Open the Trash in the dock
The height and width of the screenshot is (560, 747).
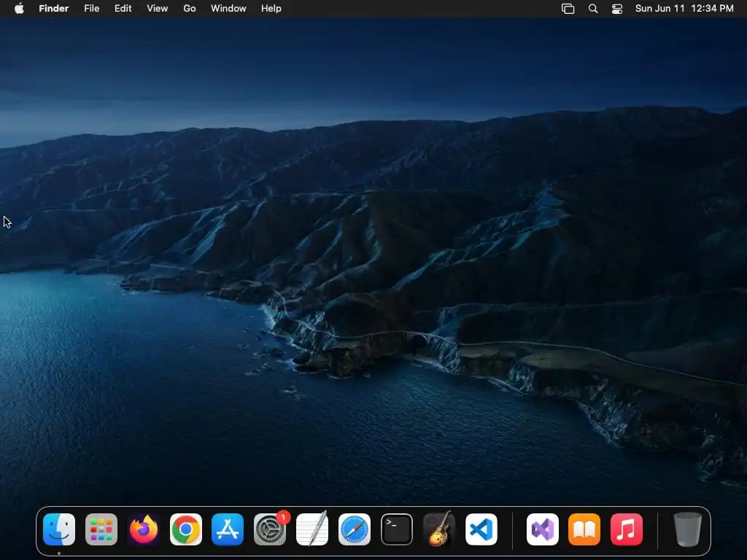(687, 529)
